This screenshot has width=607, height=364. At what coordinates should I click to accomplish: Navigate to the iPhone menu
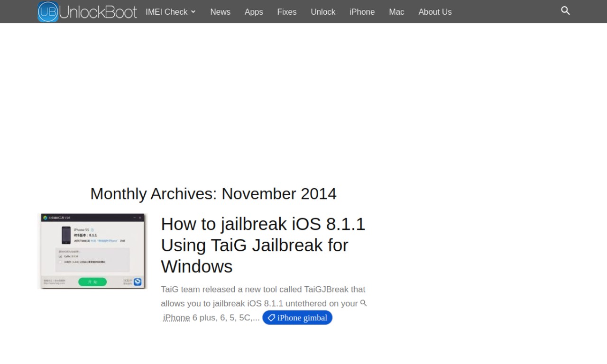362,12
